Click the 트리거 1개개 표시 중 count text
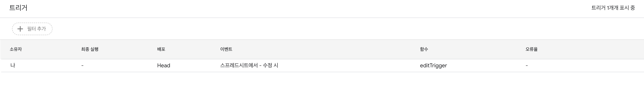This screenshot has width=644, height=87. point(613,8)
